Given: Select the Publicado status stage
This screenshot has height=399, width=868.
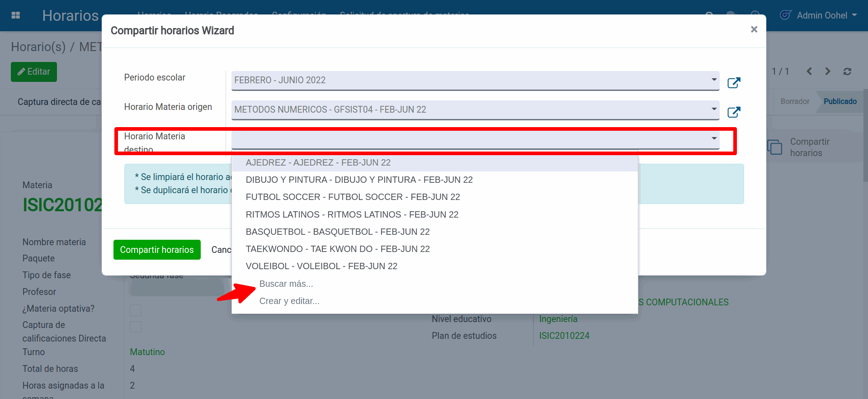Looking at the screenshot, I should coord(840,101).
